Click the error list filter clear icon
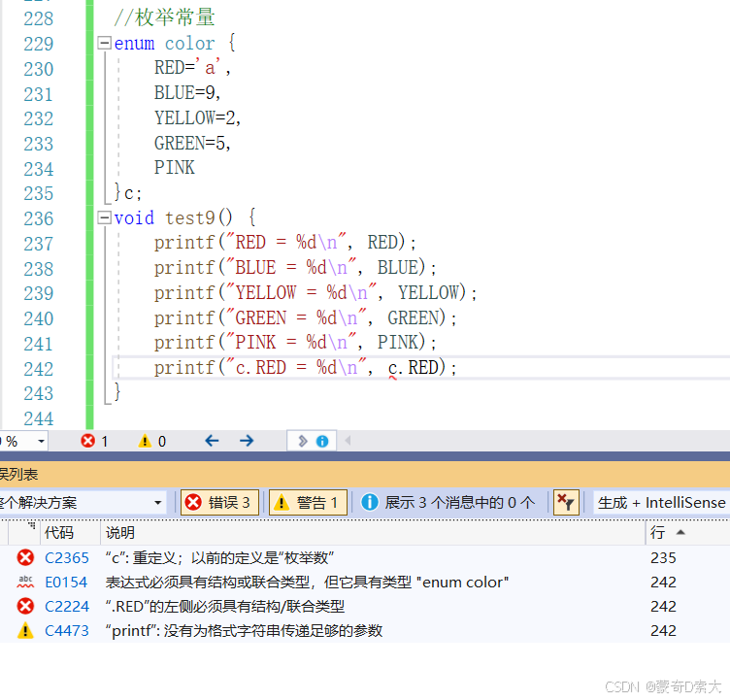Viewport: 730px width, 700px height. [x=566, y=503]
